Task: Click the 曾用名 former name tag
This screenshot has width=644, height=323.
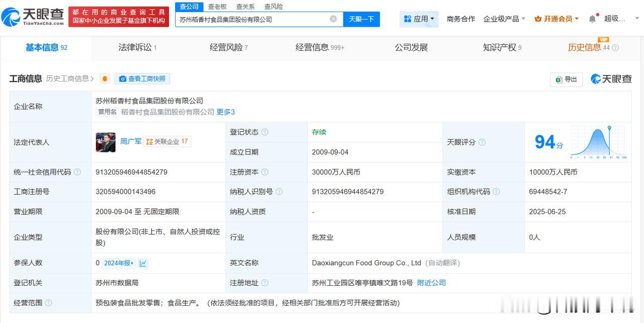Action: [107, 112]
